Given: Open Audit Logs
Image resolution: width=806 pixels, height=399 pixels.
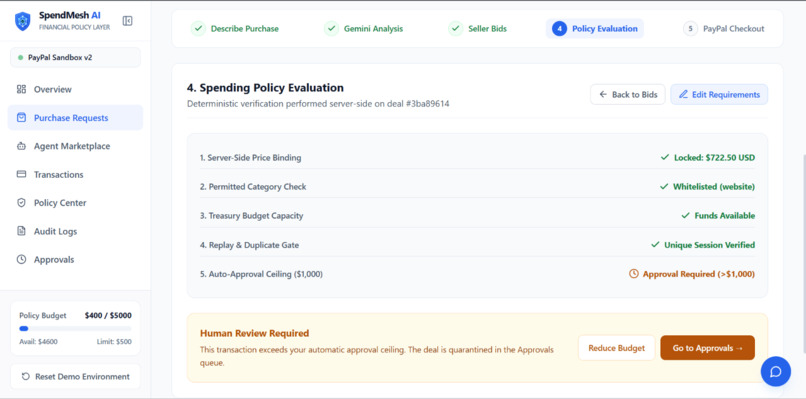Looking at the screenshot, I should [x=75, y=231].
